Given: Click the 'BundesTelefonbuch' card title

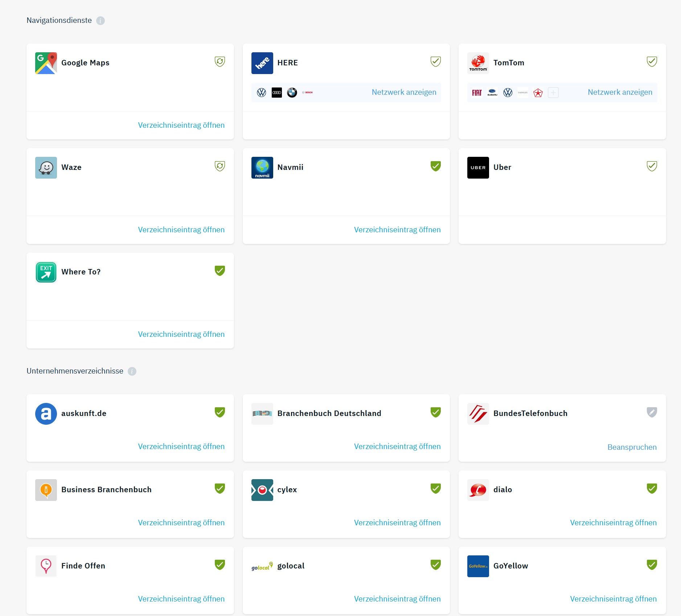Looking at the screenshot, I should [x=530, y=413].
